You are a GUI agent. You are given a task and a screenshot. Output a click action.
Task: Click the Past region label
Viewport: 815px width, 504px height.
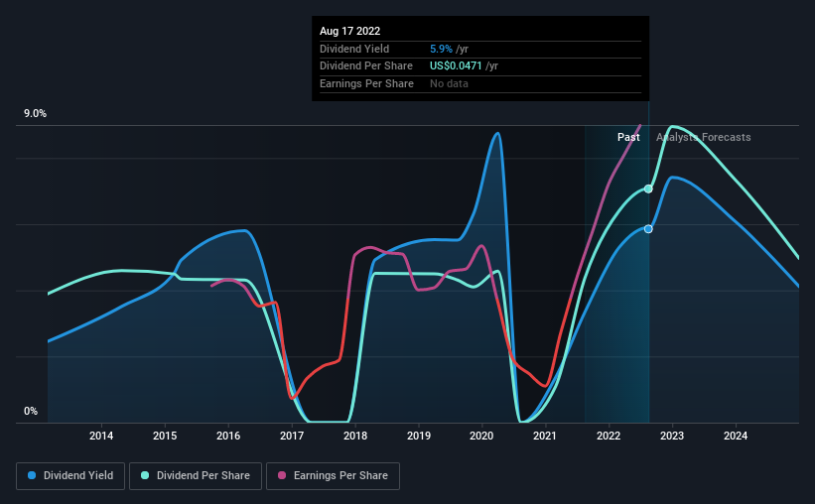click(x=628, y=137)
